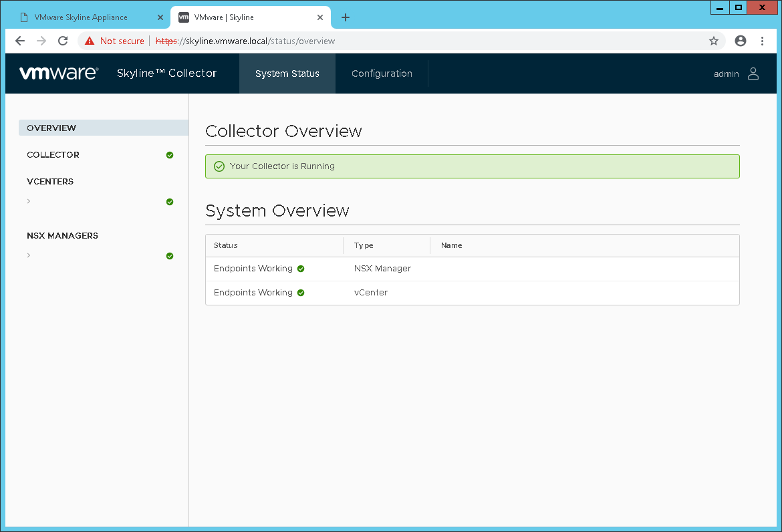This screenshot has height=532, width=782.
Task: Select VCENTERS in the sidebar
Action: pyautogui.click(x=50, y=182)
